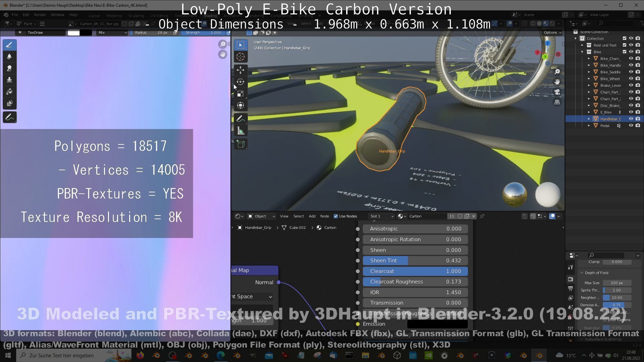This screenshot has height=362, width=644.
Task: Activate the Select Box tool in viewport
Action: click(240, 45)
